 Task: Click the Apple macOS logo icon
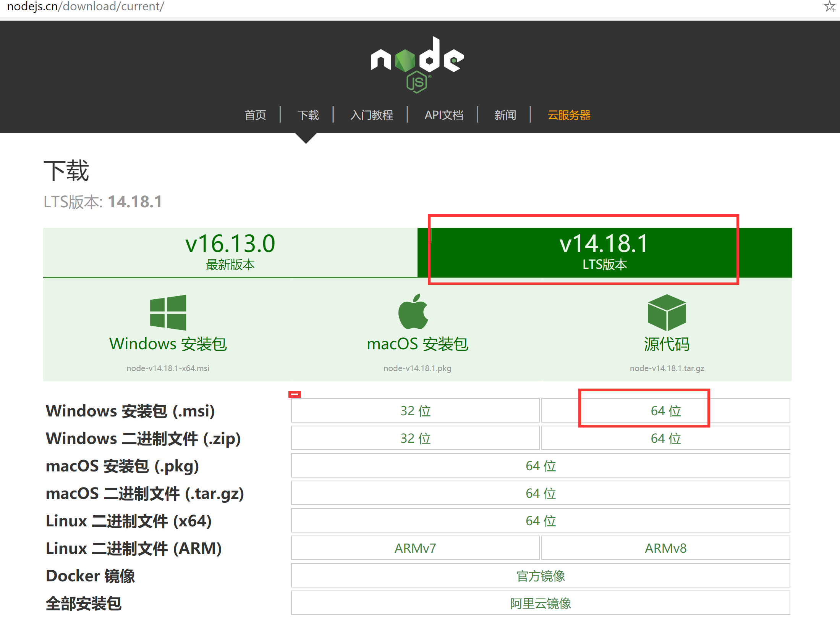point(413,311)
